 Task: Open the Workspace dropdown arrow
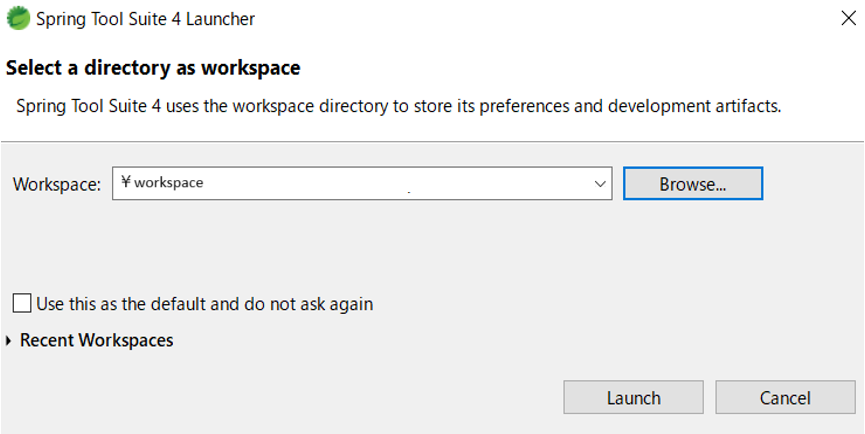600,184
